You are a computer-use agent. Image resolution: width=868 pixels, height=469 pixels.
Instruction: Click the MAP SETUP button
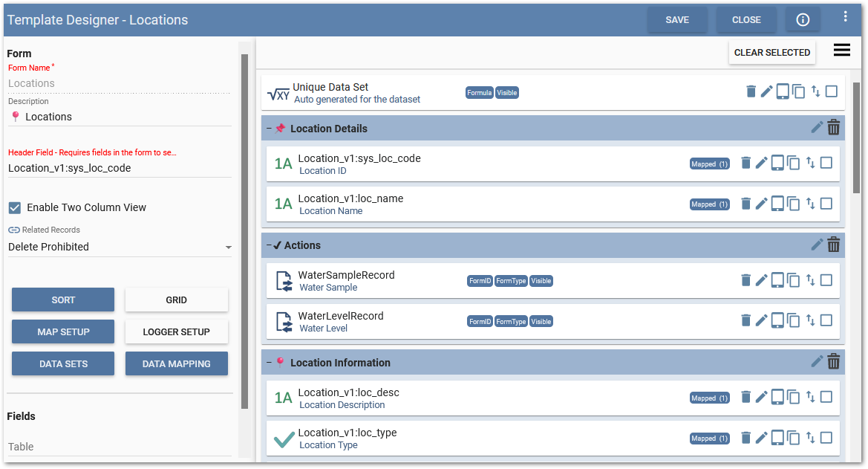(x=63, y=331)
